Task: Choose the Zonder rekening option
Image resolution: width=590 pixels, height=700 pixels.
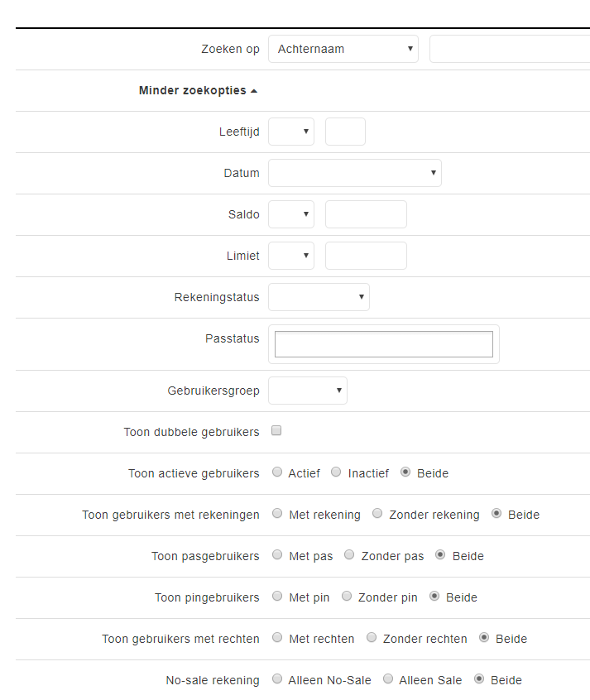Action: [x=377, y=514]
